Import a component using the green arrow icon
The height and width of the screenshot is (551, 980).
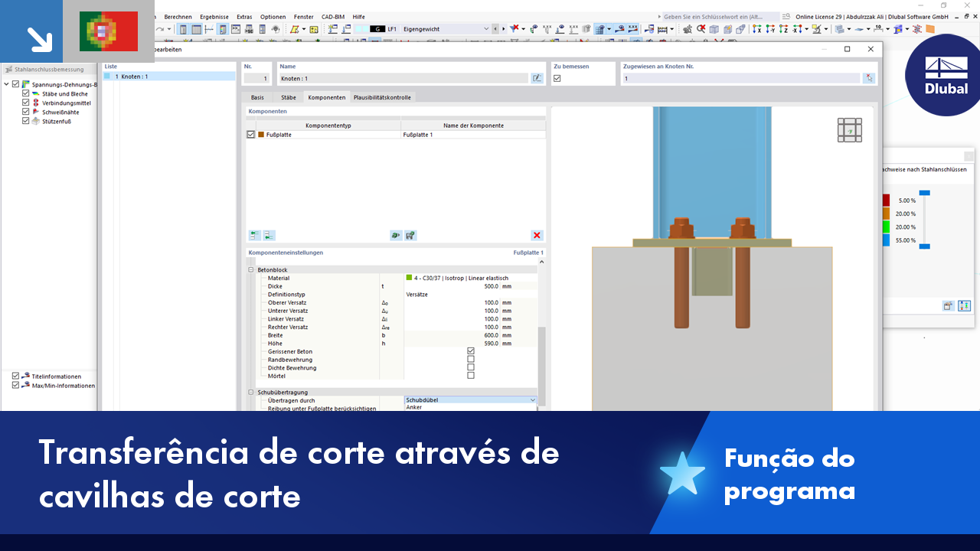pyautogui.click(x=394, y=235)
